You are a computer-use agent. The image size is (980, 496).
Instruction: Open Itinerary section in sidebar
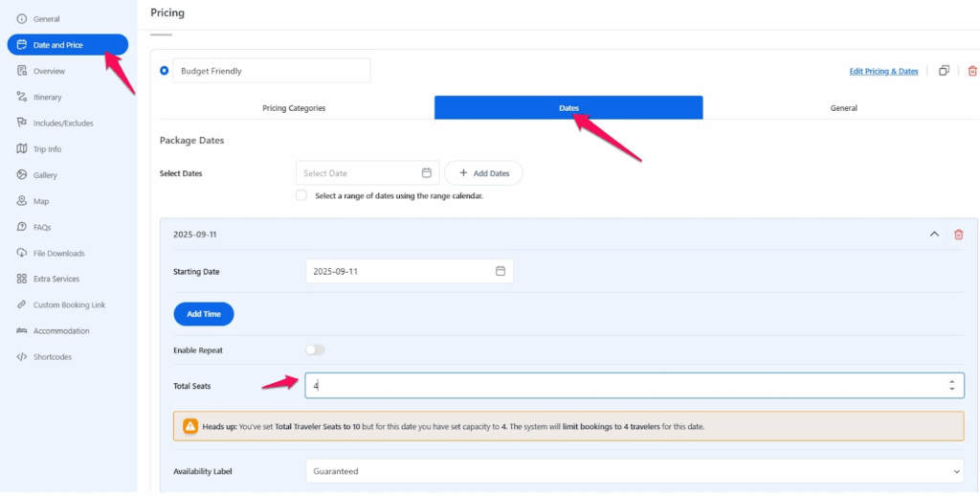pyautogui.click(x=47, y=97)
